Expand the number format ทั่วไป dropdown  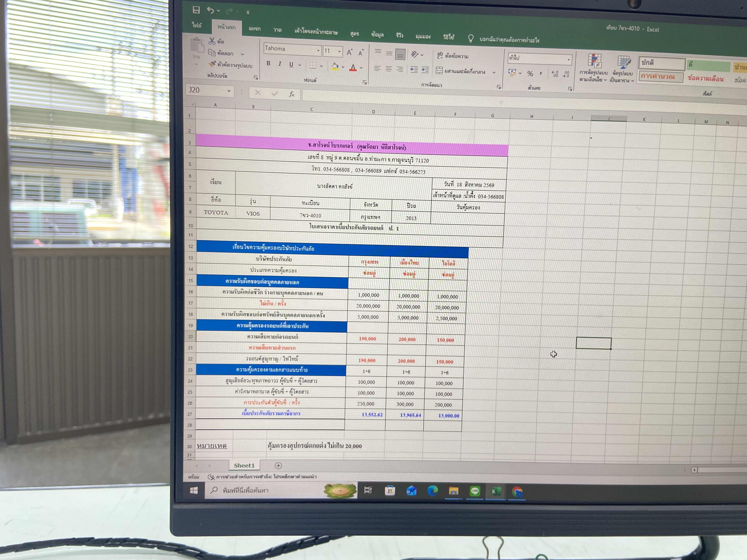[x=569, y=60]
